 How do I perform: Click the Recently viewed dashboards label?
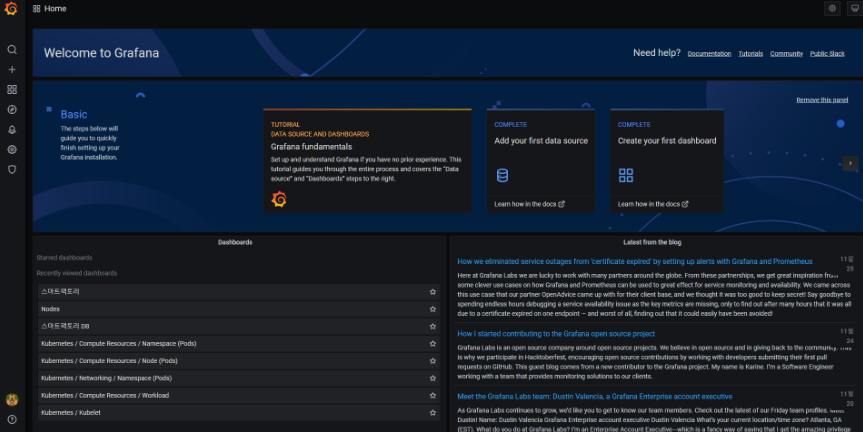pos(77,273)
